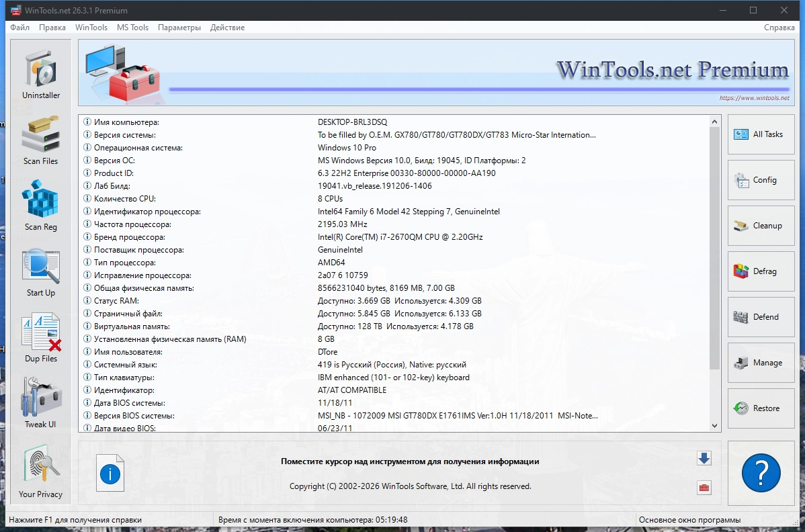Click the red toolbox icon in the info panel

point(704,488)
